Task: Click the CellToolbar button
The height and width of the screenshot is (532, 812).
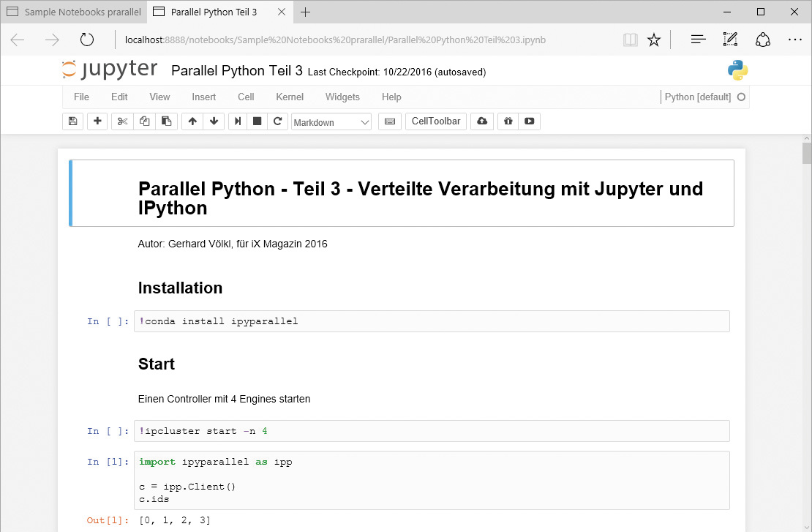Action: [x=436, y=121]
